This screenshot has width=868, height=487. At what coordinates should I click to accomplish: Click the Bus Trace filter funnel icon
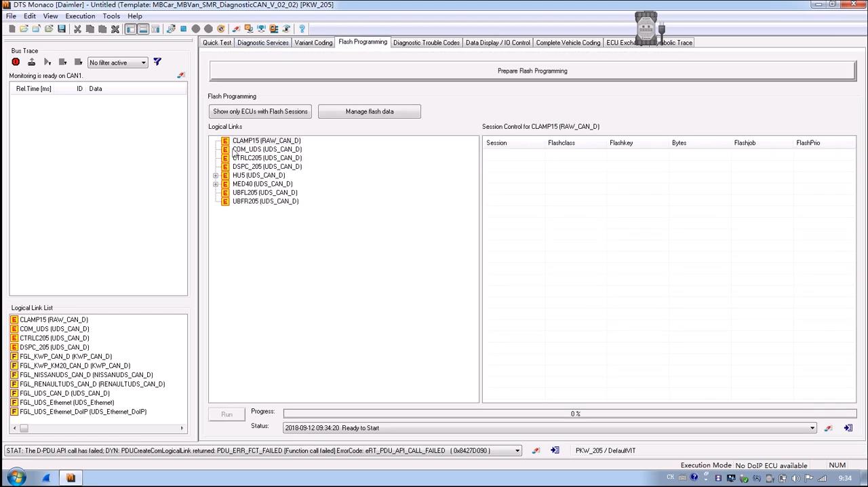coord(157,62)
